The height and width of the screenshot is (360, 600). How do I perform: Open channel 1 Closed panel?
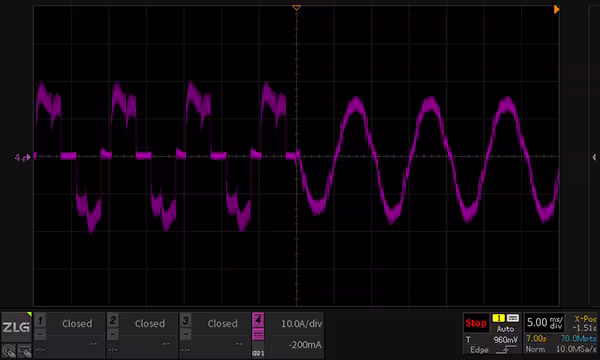point(77,324)
